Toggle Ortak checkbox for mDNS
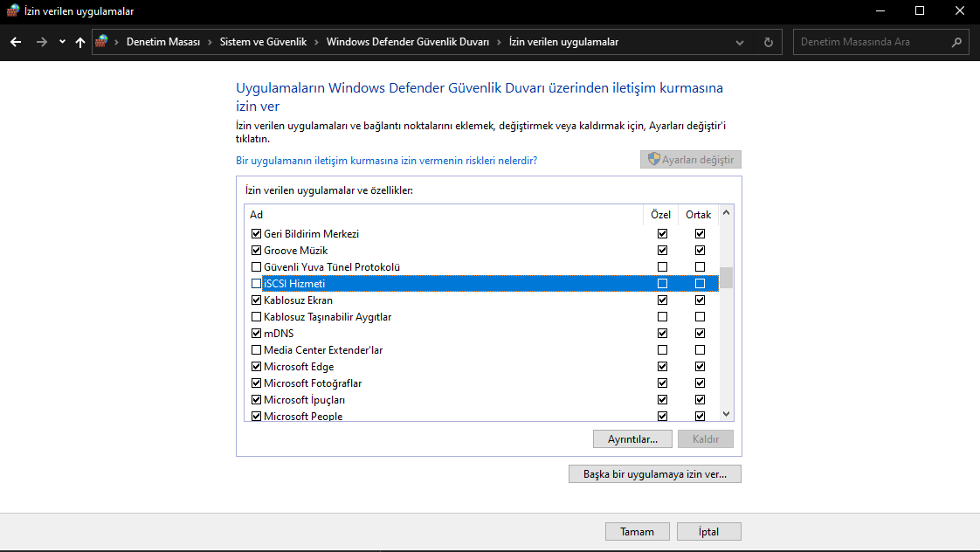This screenshot has height=552, width=980. [700, 333]
